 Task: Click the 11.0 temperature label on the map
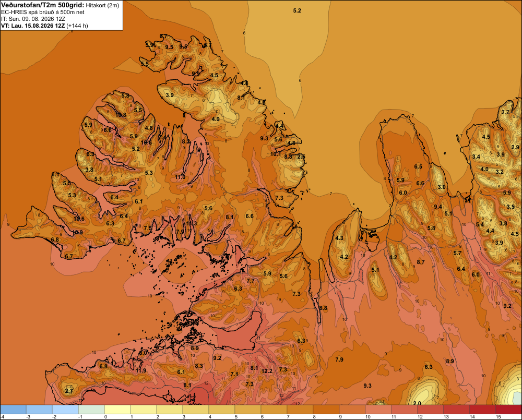click(180, 177)
